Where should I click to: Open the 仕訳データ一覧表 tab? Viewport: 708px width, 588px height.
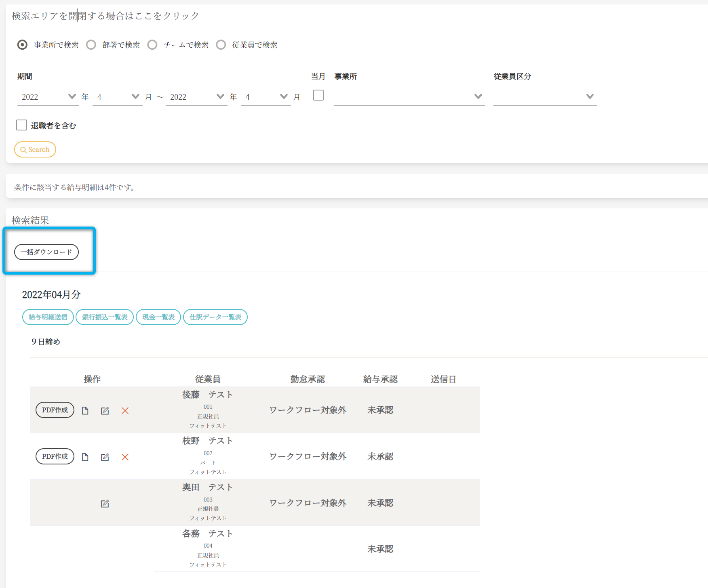215,317
